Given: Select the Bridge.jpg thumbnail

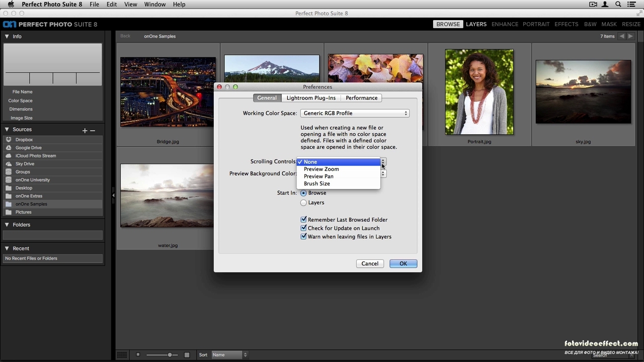Looking at the screenshot, I should coord(168,92).
